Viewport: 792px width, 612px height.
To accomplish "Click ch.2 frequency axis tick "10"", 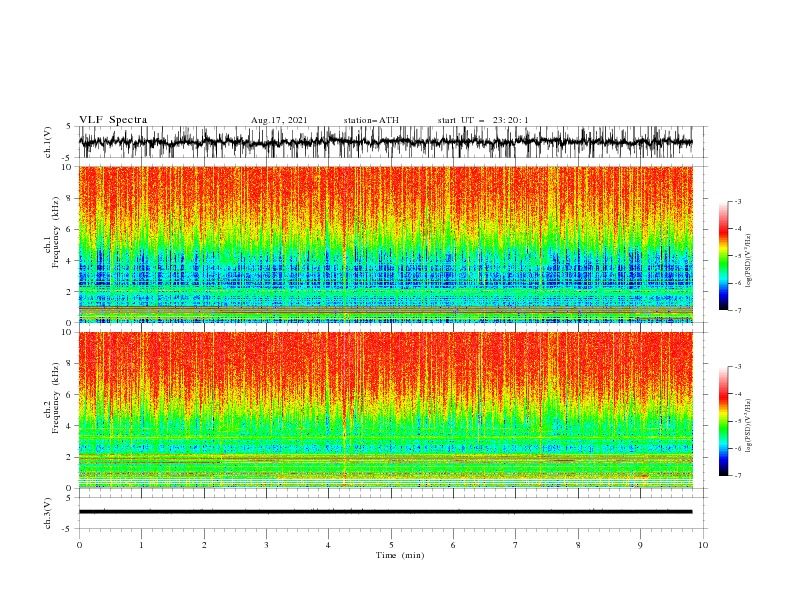I will (x=67, y=332).
